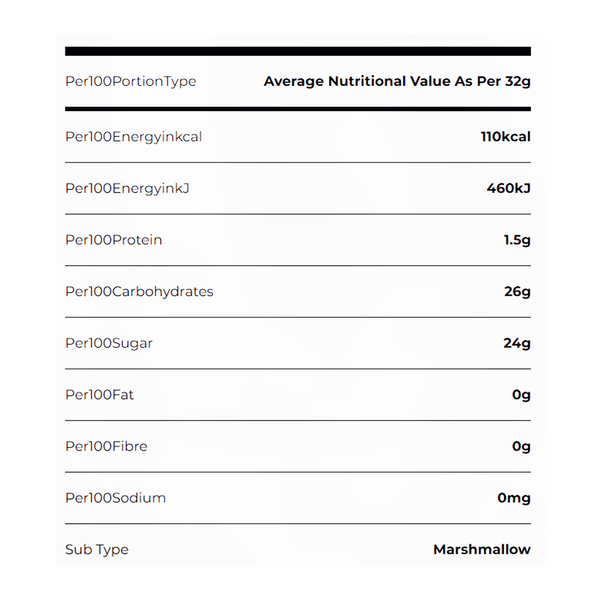Select the 24g sugar value
The image size is (600, 600).
[518, 343]
